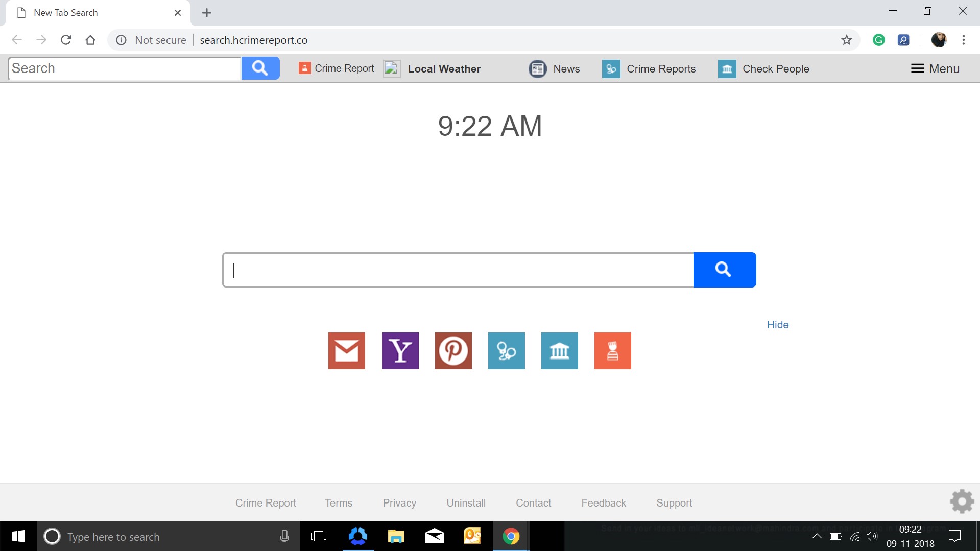Bookmark this page with the star icon
This screenshot has height=551, width=980.
tap(847, 40)
